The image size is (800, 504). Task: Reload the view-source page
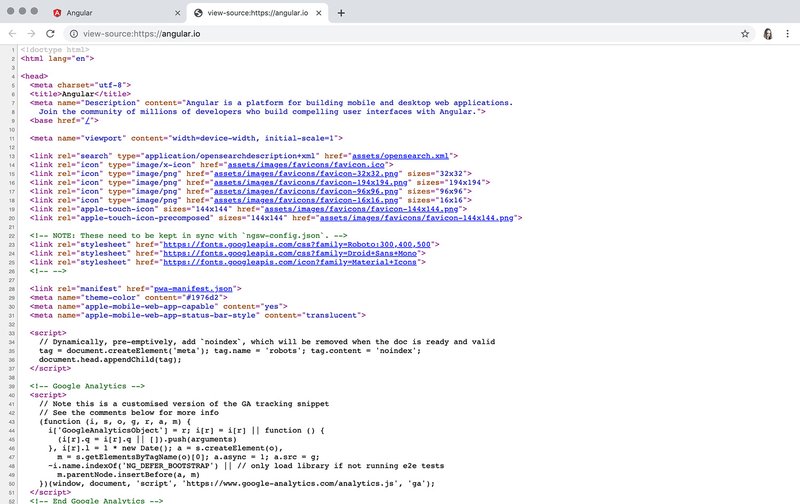(x=50, y=34)
